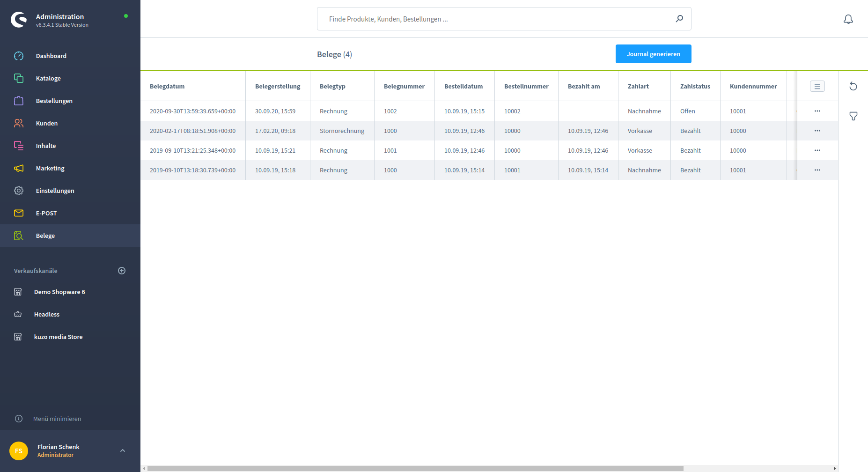Image resolution: width=868 pixels, height=472 pixels.
Task: Click the Florian Schenk user name
Action: click(59, 447)
